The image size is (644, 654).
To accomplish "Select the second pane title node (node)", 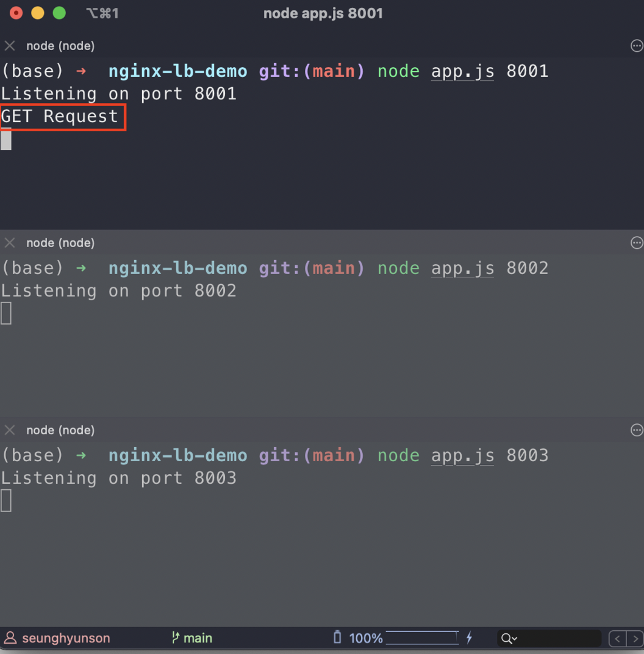I will [60, 243].
